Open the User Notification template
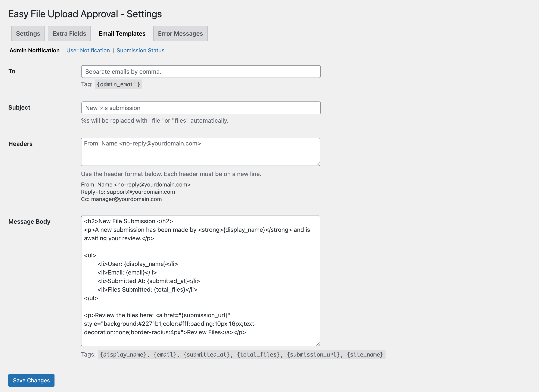Screen dimensions: 539x392 [x=88, y=50]
